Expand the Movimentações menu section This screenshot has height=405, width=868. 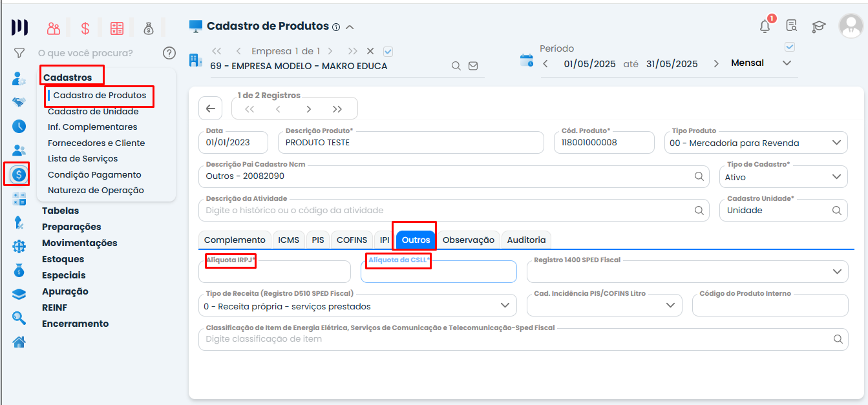click(79, 243)
